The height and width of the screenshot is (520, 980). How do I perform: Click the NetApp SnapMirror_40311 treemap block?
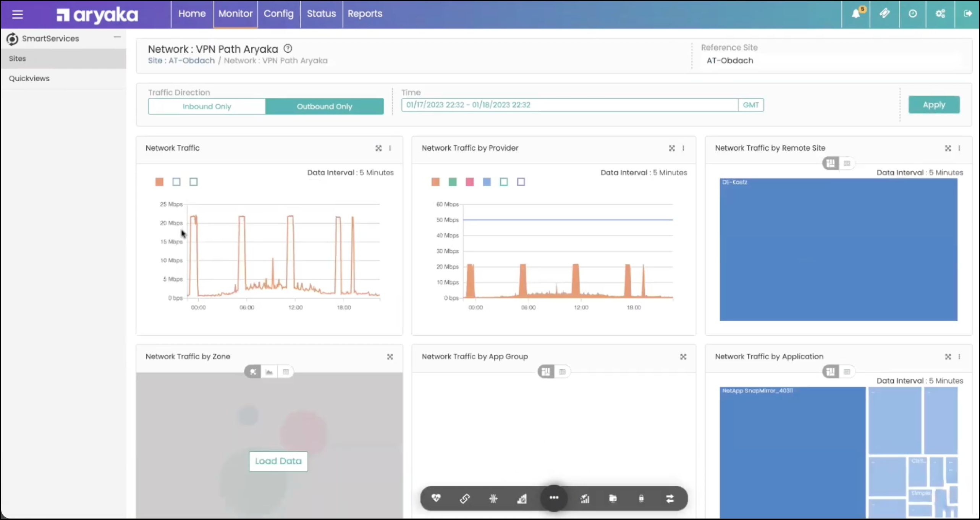(x=792, y=453)
